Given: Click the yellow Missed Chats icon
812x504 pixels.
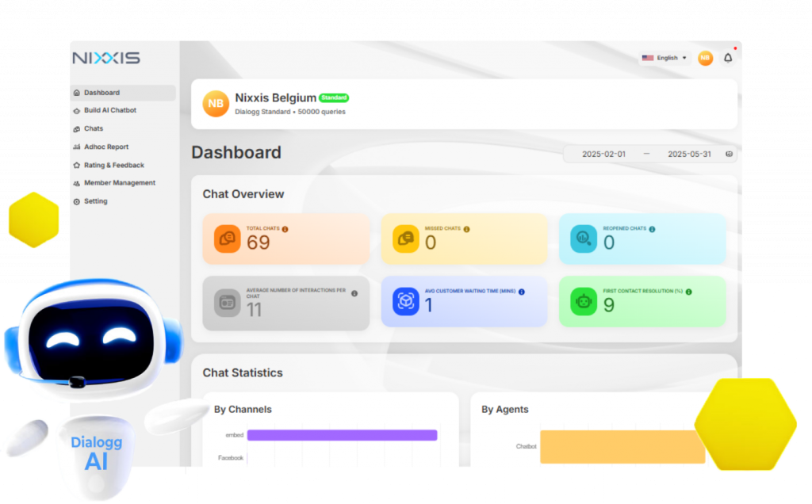Looking at the screenshot, I should click(405, 239).
